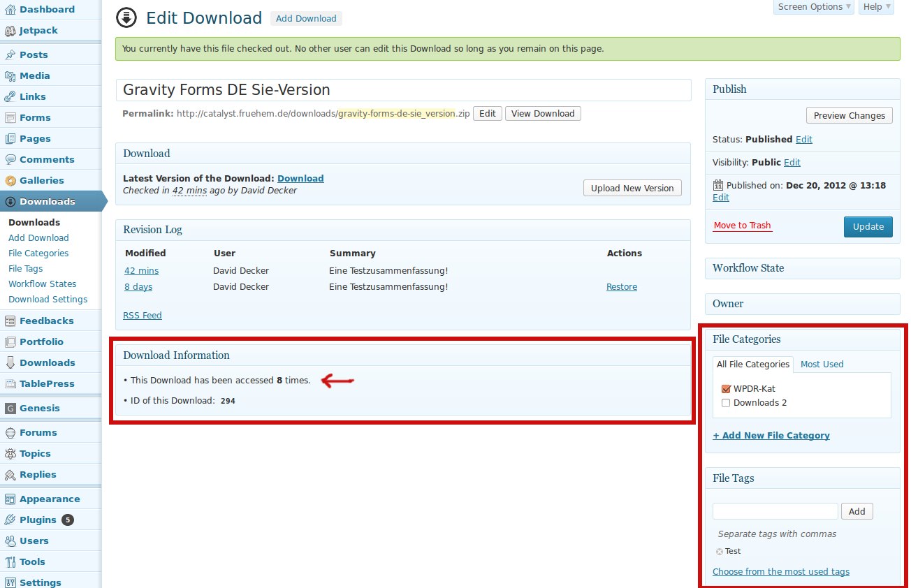
Task: Click the Forums sidebar icon
Action: point(10,433)
